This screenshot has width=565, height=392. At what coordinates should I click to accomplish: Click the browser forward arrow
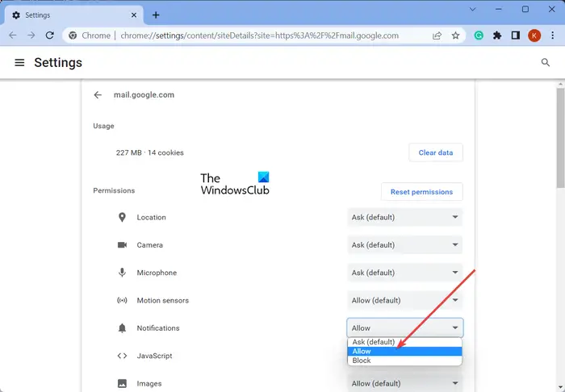31,35
